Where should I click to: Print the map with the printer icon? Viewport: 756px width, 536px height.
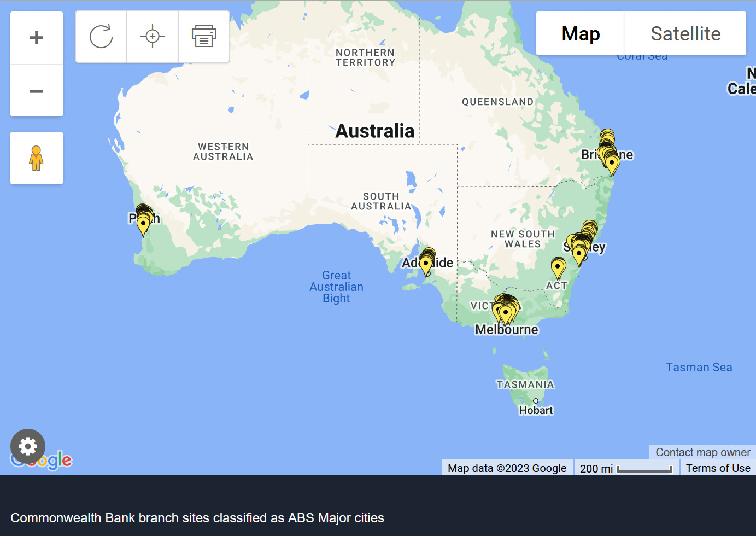click(204, 37)
